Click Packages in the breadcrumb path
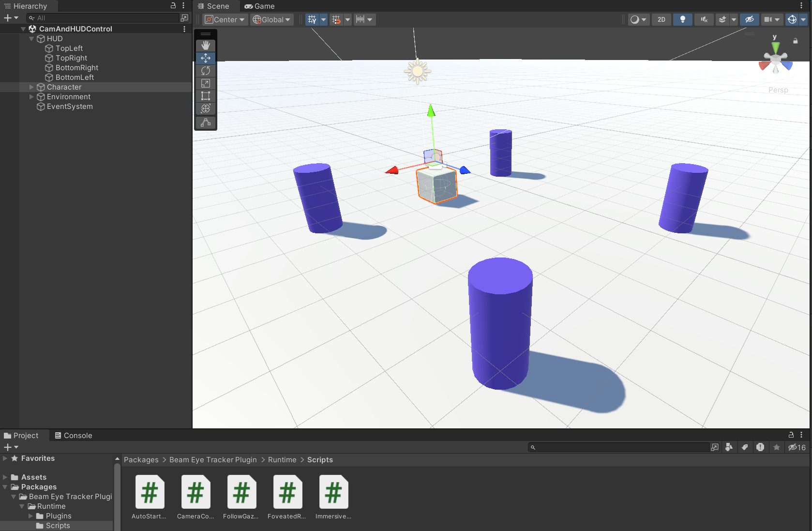The width and height of the screenshot is (812, 531). click(141, 460)
